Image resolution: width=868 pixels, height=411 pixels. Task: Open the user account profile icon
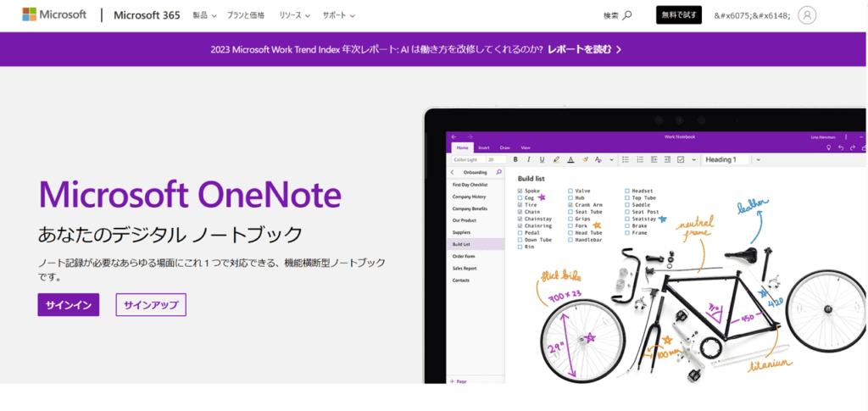point(808,15)
